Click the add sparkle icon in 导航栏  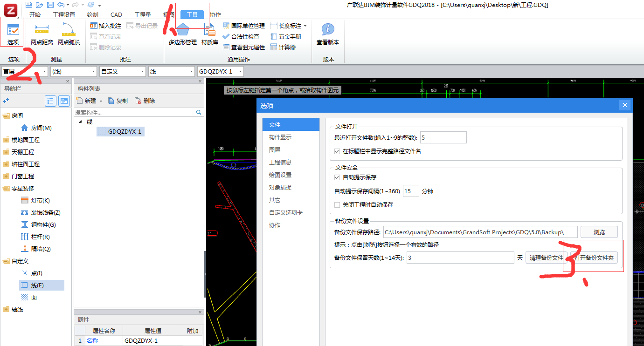pos(6,101)
